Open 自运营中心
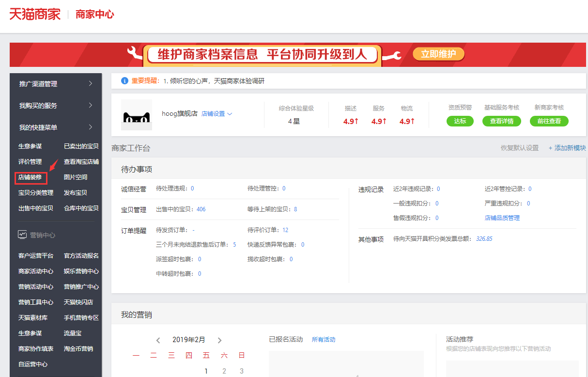 [33, 364]
